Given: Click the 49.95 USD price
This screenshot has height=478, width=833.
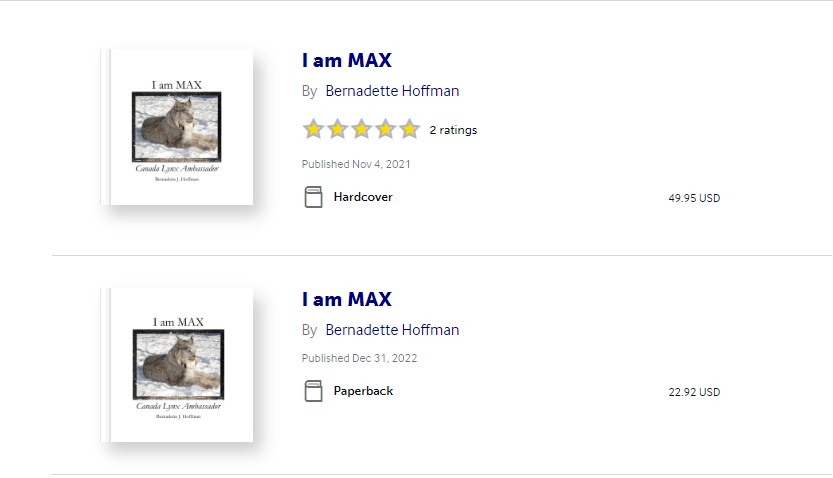Looking at the screenshot, I should pos(694,198).
